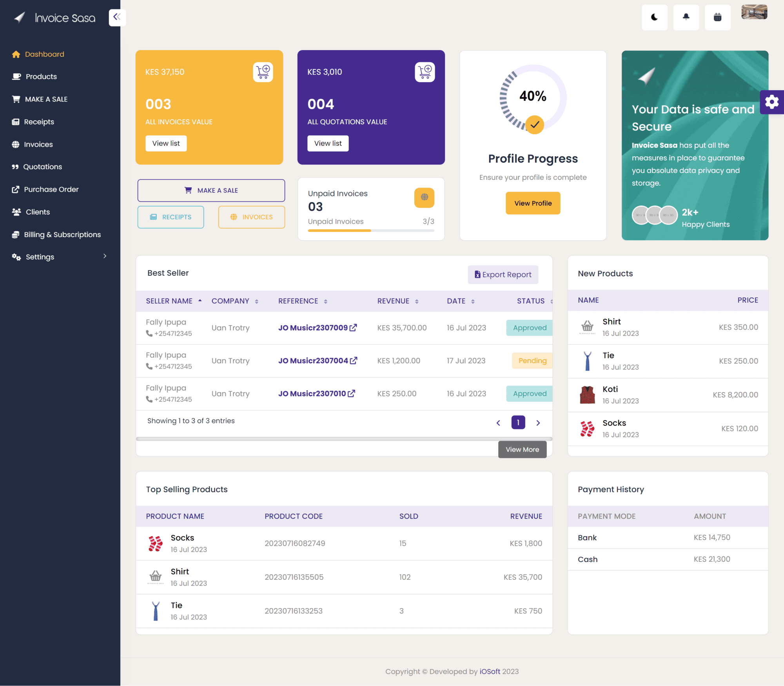Open the calendar icon in the top bar
This screenshot has width=784, height=686.
click(717, 17)
